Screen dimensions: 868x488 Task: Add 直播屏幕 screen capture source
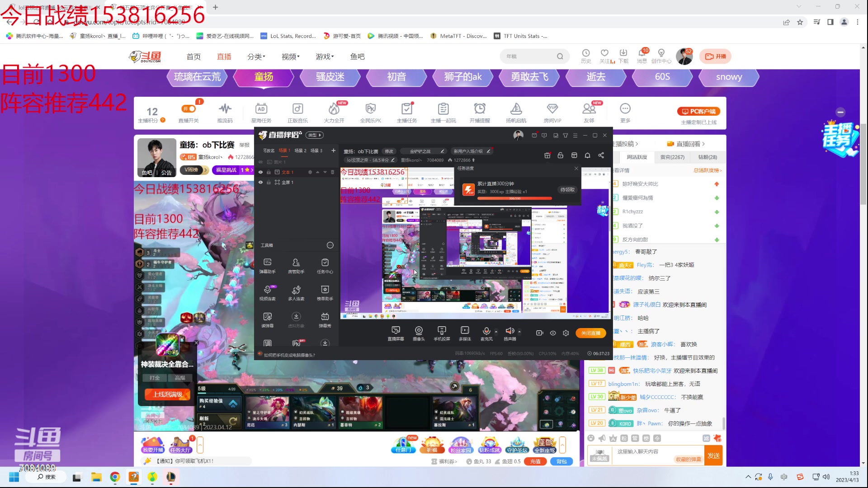(396, 333)
